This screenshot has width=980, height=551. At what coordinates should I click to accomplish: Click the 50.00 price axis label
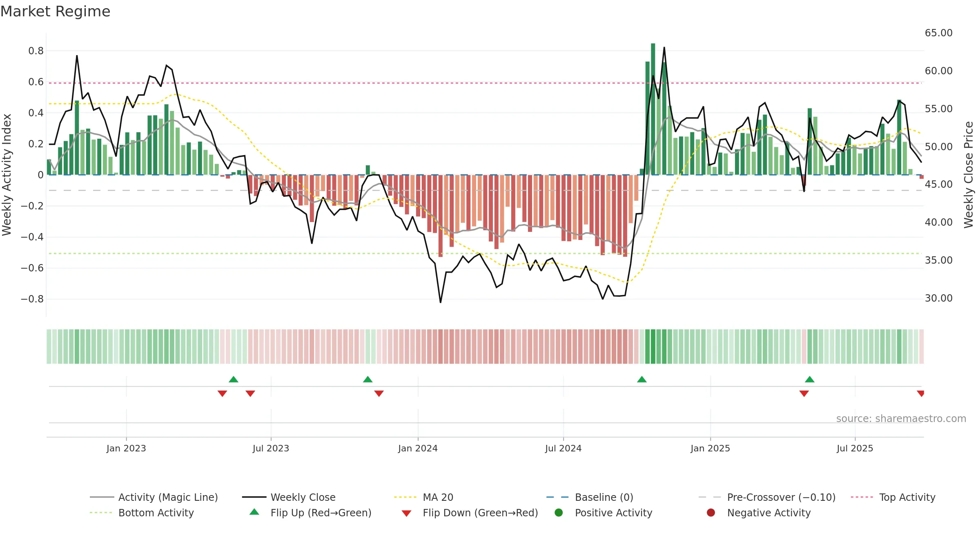tap(938, 147)
